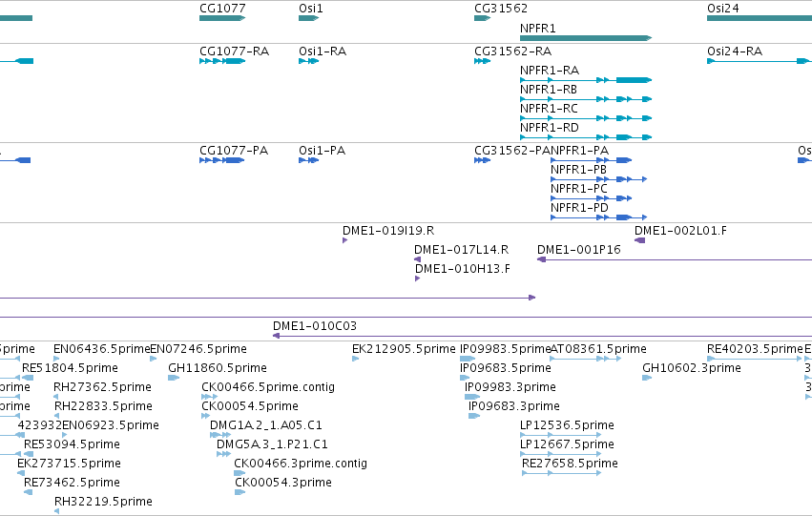Click the RE53094.5prime EST
Screen dimensions: 812x516
point(29,454)
